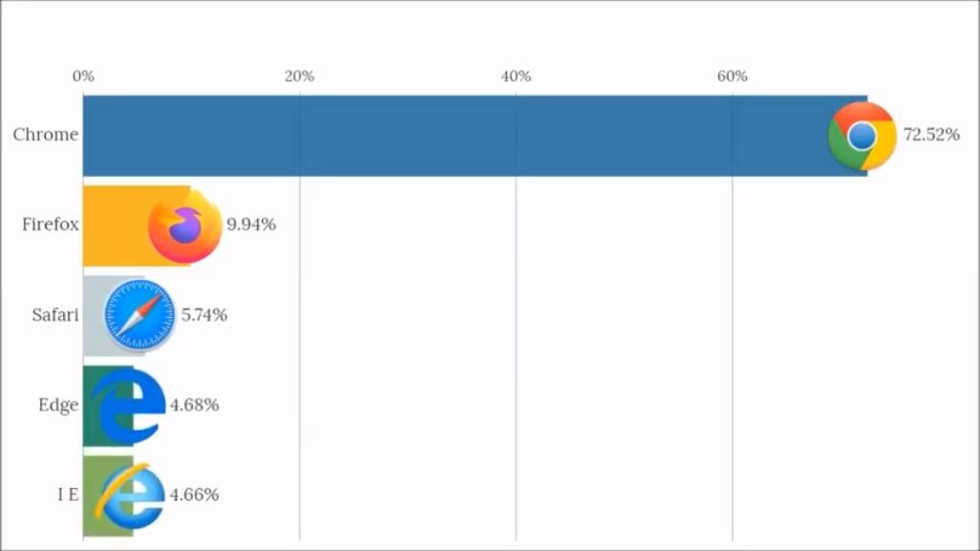
Task: Click the 20% axis tick label
Action: 300,76
